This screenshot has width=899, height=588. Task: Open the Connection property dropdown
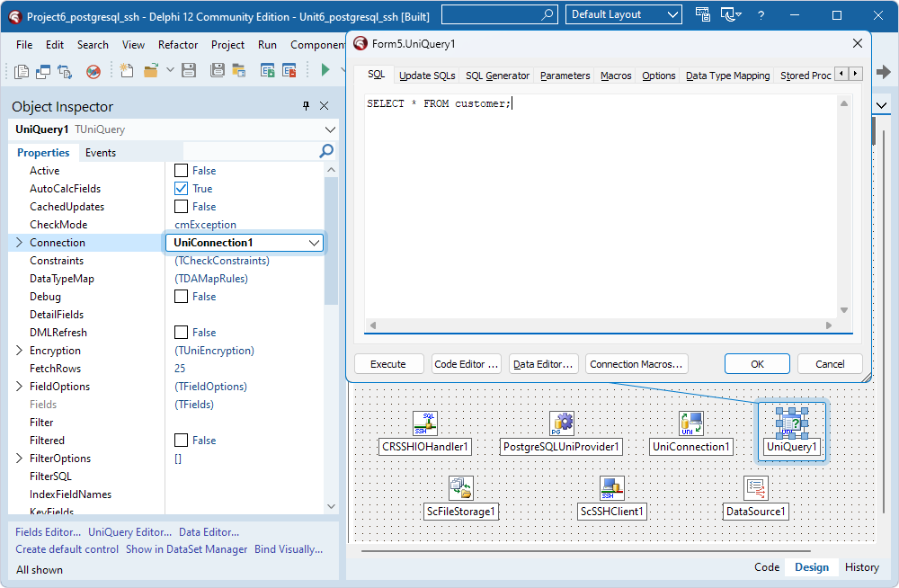(x=314, y=243)
